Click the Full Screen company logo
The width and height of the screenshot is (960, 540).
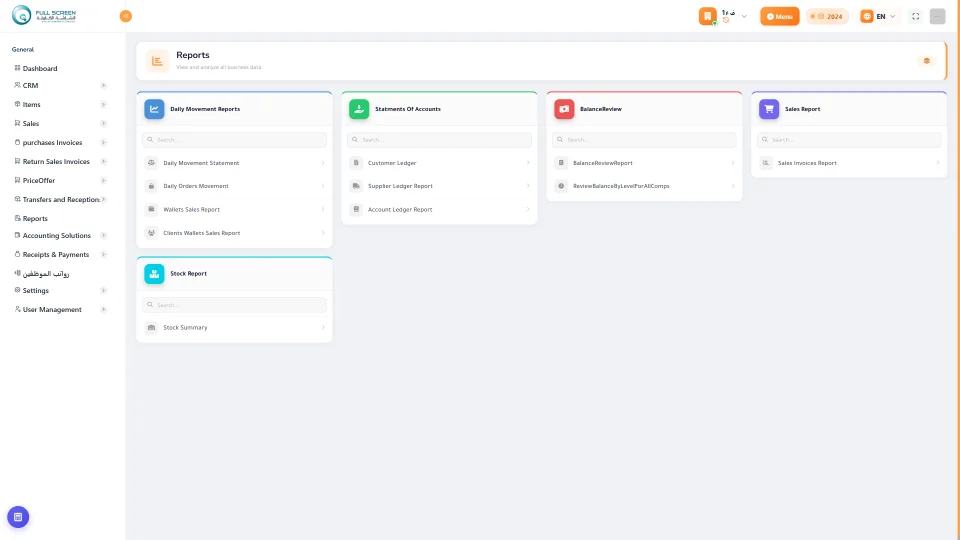(x=43, y=15)
